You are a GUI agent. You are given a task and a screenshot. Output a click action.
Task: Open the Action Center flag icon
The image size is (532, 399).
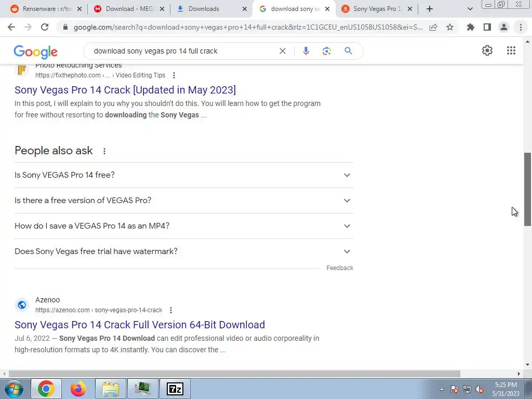455,389
